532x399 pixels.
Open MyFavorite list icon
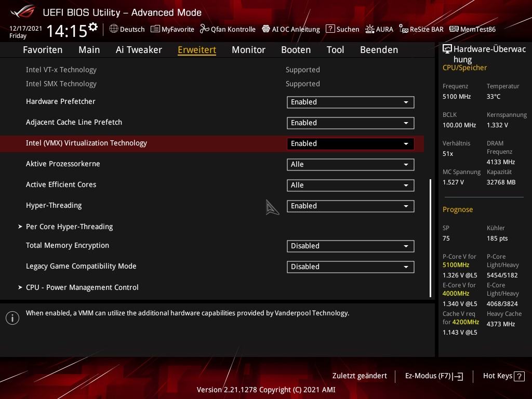coord(155,29)
